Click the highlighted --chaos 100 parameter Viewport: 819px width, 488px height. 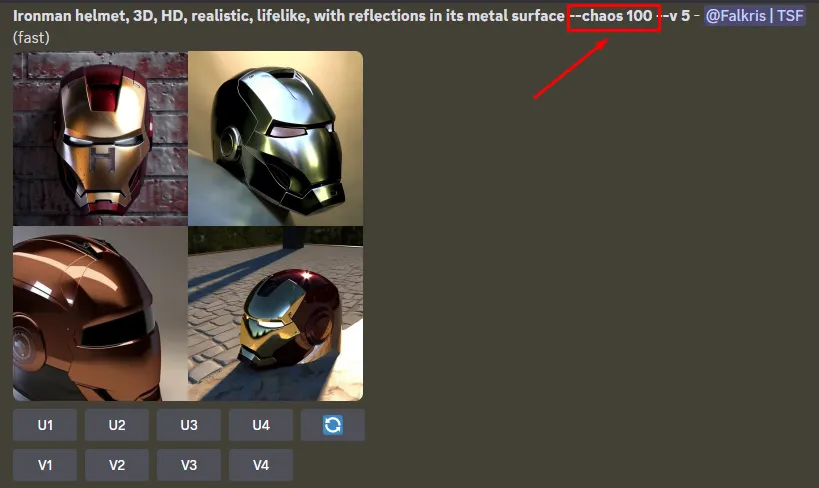(x=614, y=18)
